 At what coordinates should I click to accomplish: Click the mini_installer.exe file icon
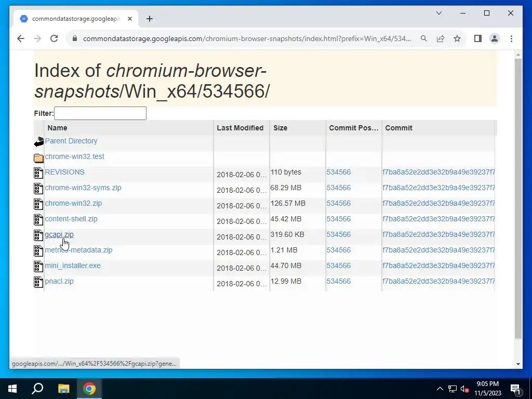[x=38, y=267]
